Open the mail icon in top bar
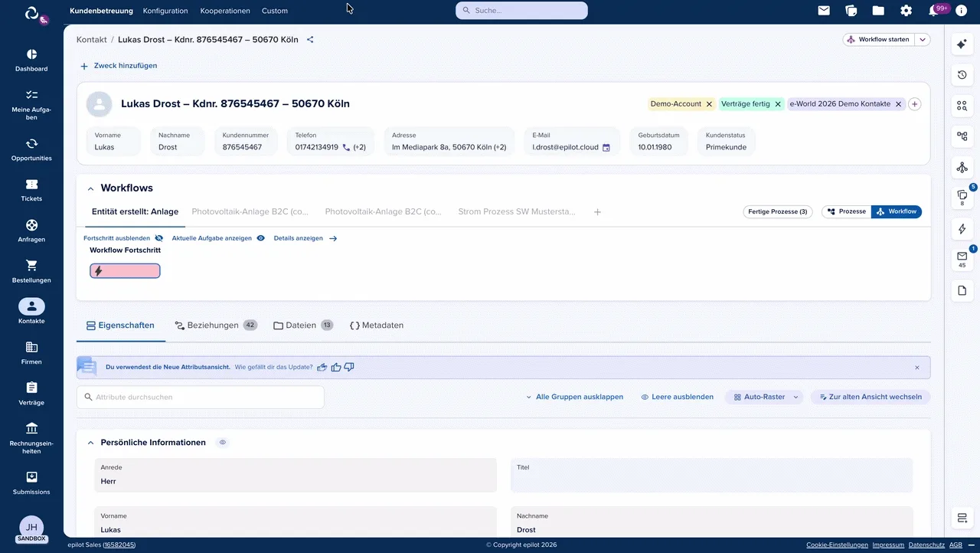980x553 pixels. point(824,11)
